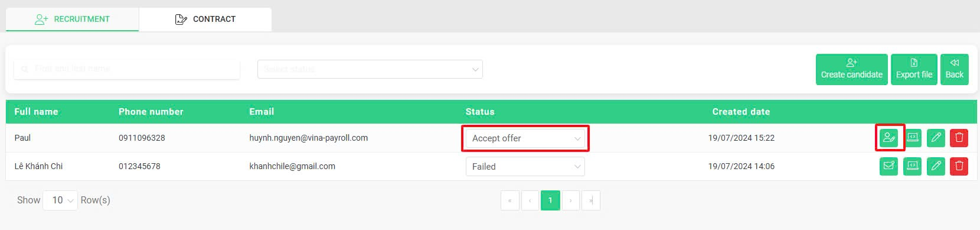Select the RECRUITMENT tab
The width and height of the screenshot is (980, 230).
click(72, 19)
